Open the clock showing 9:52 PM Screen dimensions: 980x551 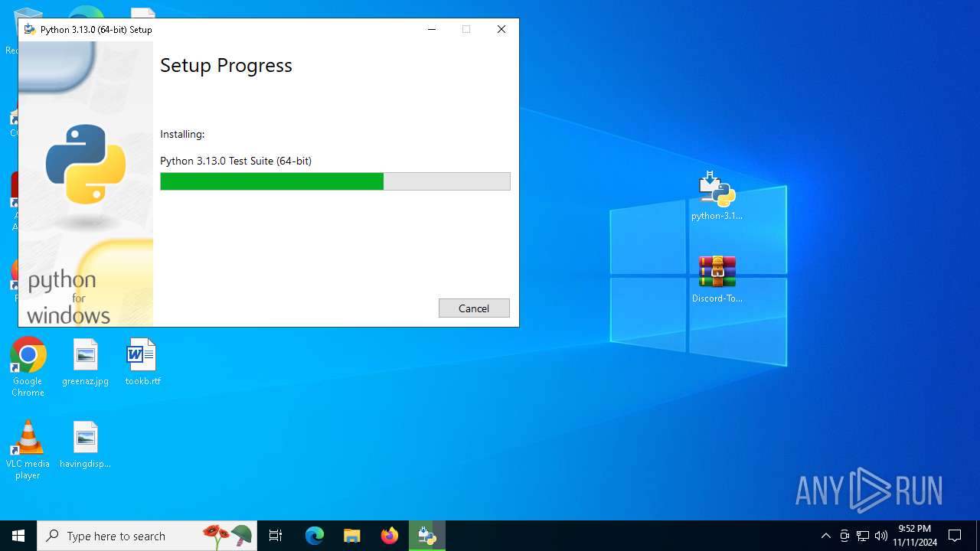[915, 536]
